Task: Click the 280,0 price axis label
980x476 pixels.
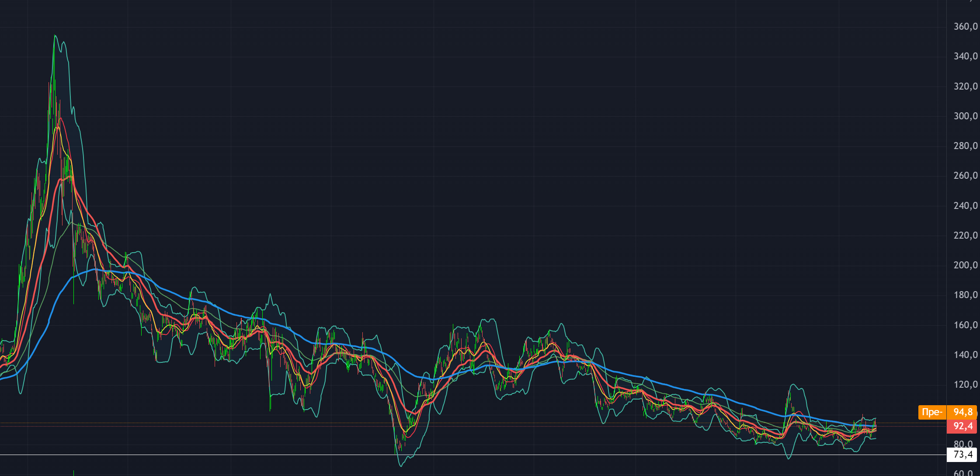Action: (x=966, y=146)
